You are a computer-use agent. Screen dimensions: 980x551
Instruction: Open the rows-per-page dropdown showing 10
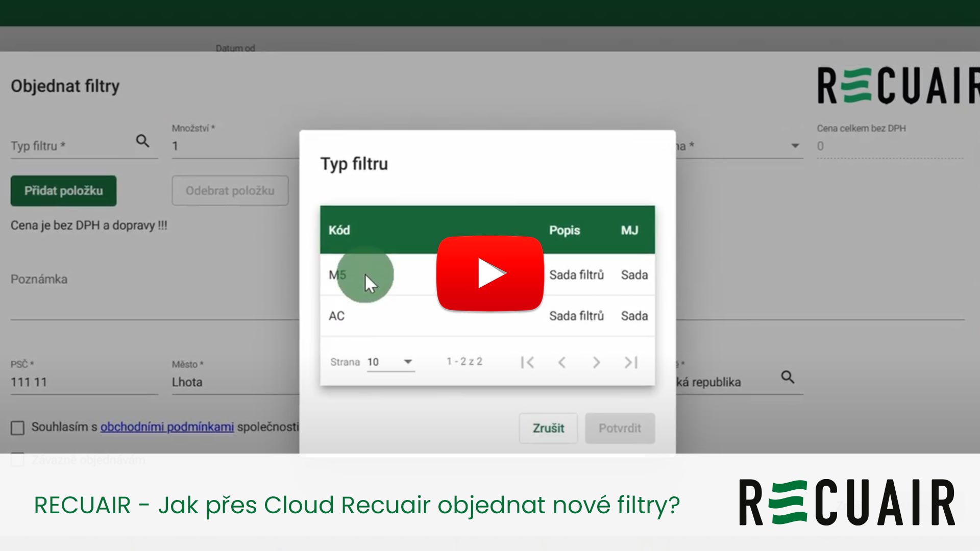click(390, 362)
